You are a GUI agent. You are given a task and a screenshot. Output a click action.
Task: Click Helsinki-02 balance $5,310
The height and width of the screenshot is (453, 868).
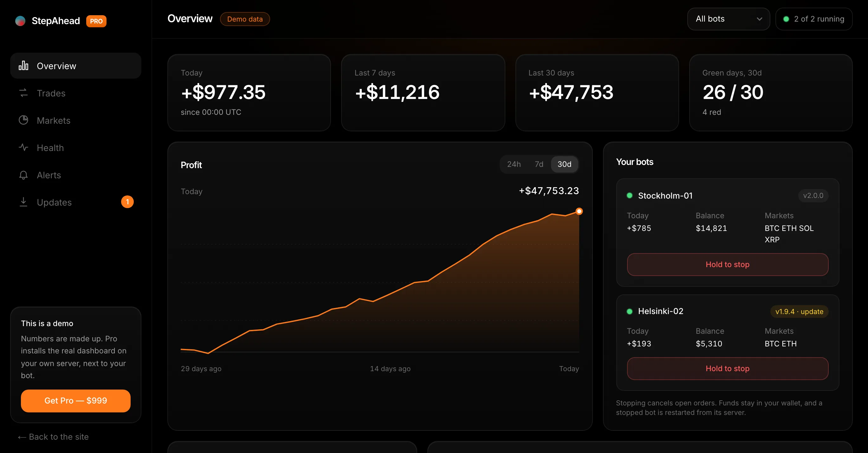709,344
